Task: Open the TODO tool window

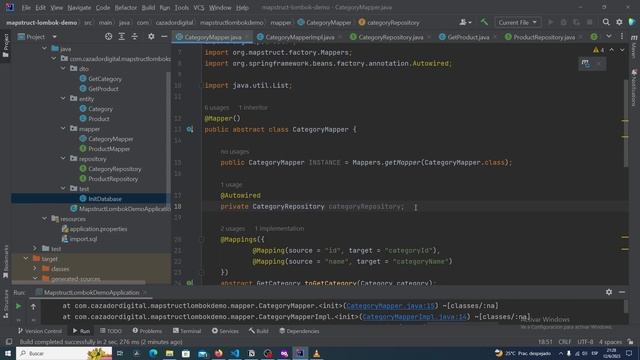Action: (x=111, y=331)
